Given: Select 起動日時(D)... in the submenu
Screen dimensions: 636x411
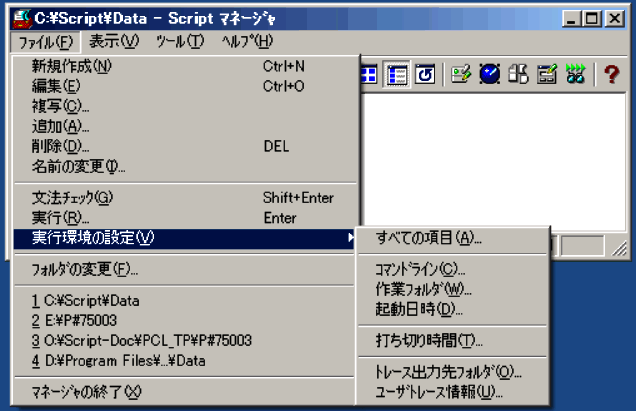Looking at the screenshot, I should tap(453, 309).
